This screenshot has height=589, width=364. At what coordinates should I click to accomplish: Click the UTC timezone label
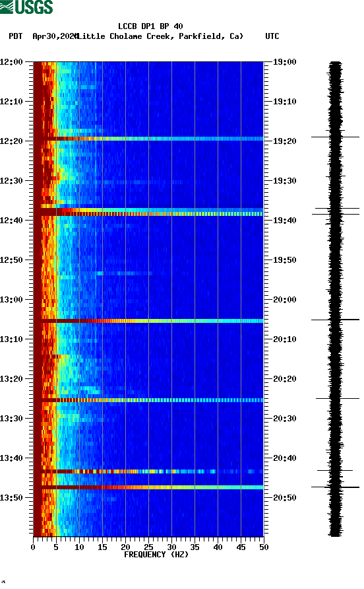point(272,36)
